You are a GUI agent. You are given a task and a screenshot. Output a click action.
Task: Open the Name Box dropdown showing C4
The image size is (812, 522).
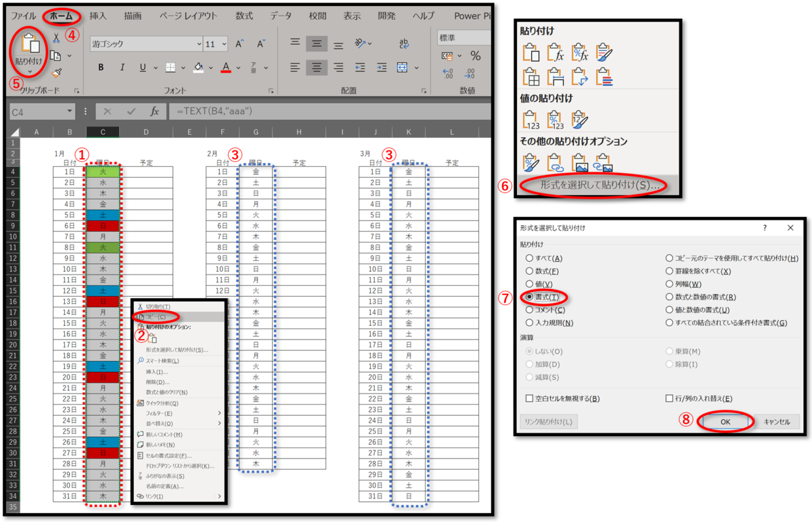70,112
